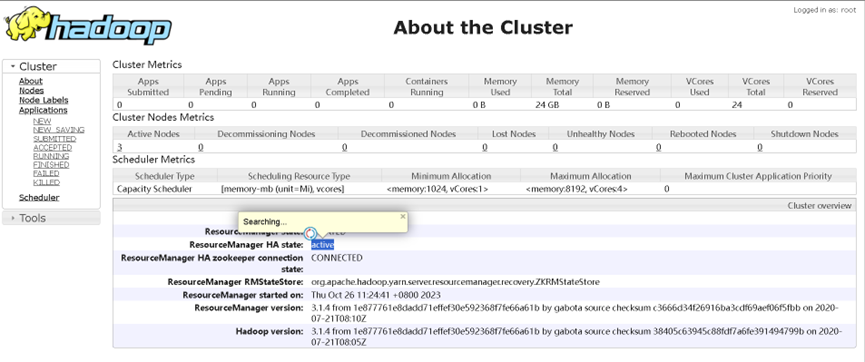Click the 'VCores Reserved' column header

(x=820, y=87)
